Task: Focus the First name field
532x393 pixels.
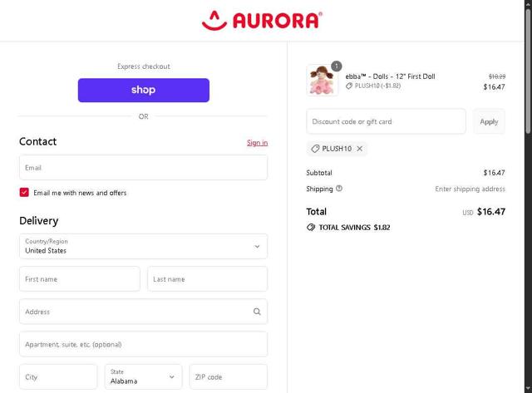Action: tap(80, 279)
